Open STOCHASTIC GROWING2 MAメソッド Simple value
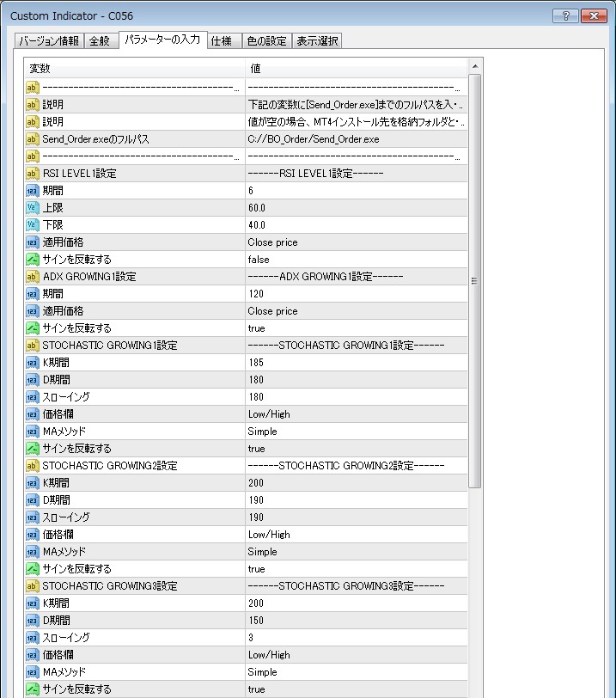 coord(357,552)
